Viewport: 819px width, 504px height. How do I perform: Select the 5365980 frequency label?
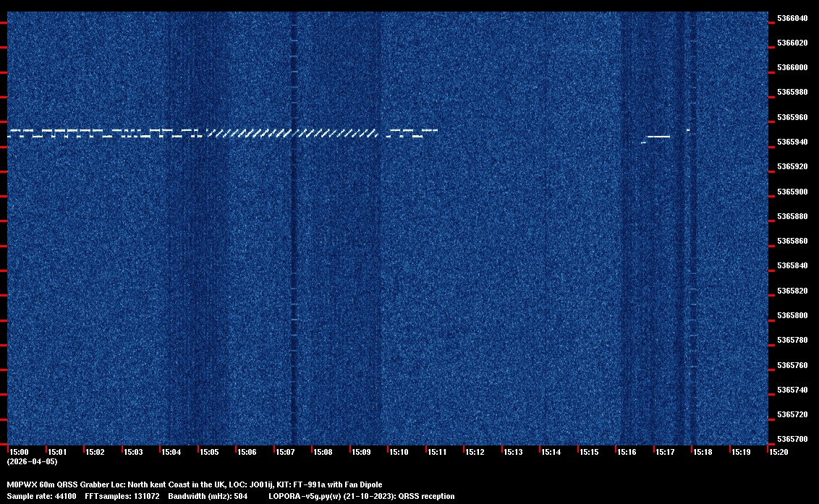[x=792, y=93]
